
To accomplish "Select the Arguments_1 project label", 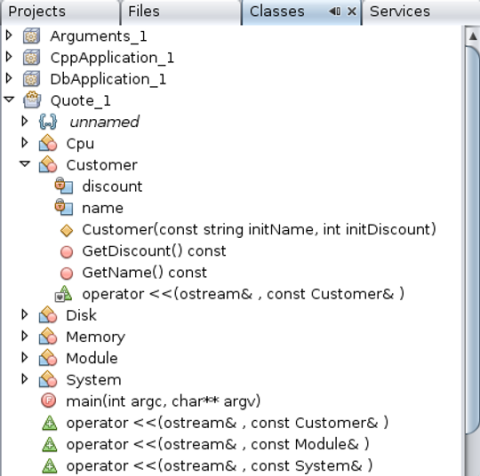I will (98, 36).
